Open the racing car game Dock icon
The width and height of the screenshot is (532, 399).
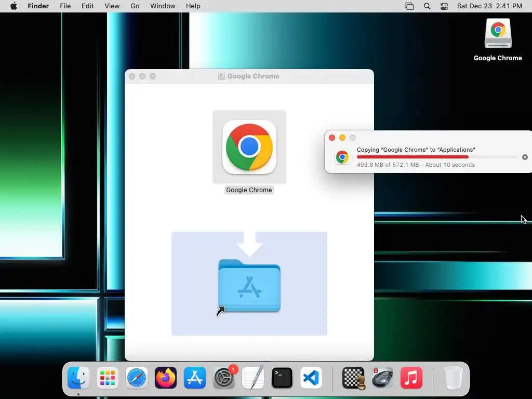pos(382,378)
